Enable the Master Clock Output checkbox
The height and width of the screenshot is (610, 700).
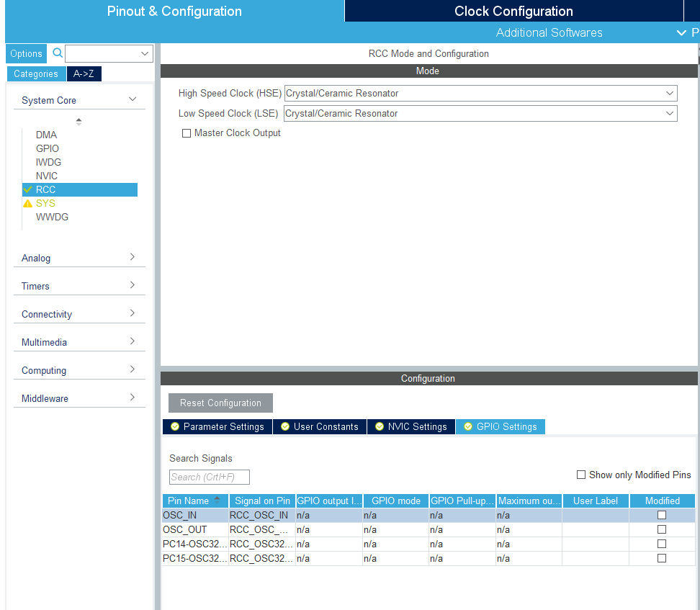[187, 133]
